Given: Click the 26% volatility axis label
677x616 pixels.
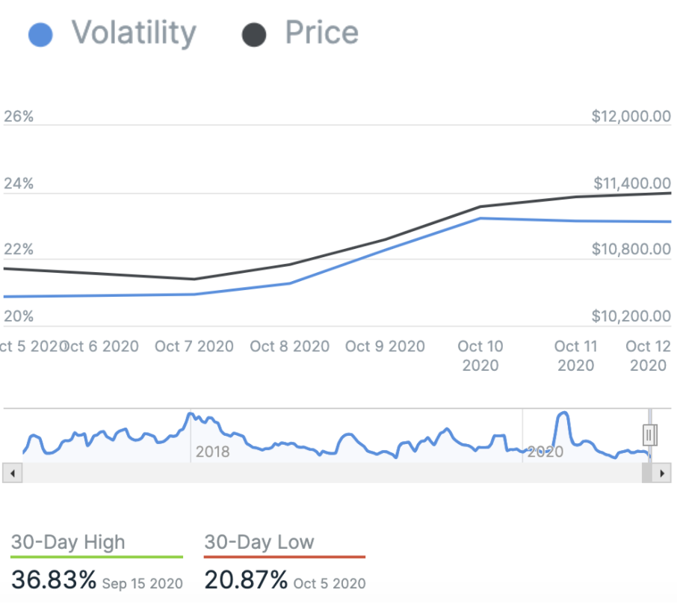Looking at the screenshot, I should pos(19,117).
